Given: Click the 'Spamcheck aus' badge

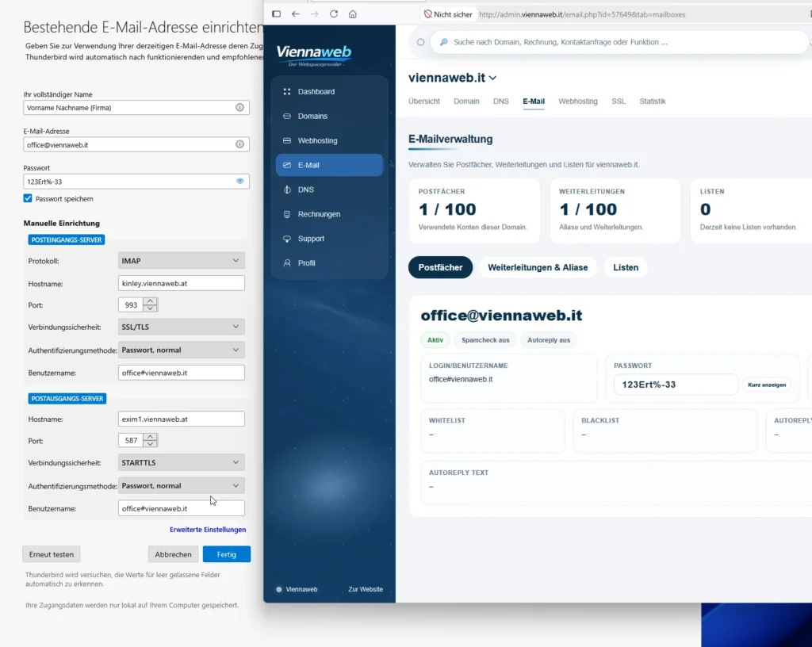Looking at the screenshot, I should click(x=485, y=340).
